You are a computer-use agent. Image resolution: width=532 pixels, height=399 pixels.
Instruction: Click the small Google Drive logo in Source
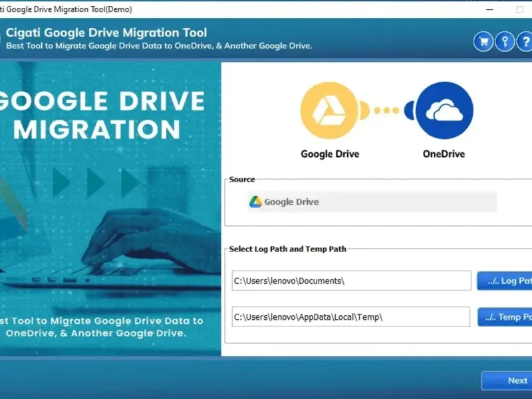click(255, 202)
